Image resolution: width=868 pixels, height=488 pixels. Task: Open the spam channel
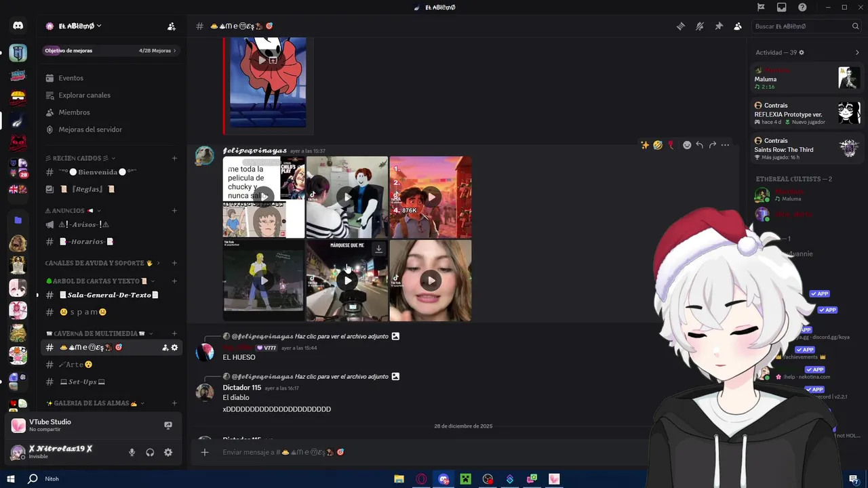[83, 312]
